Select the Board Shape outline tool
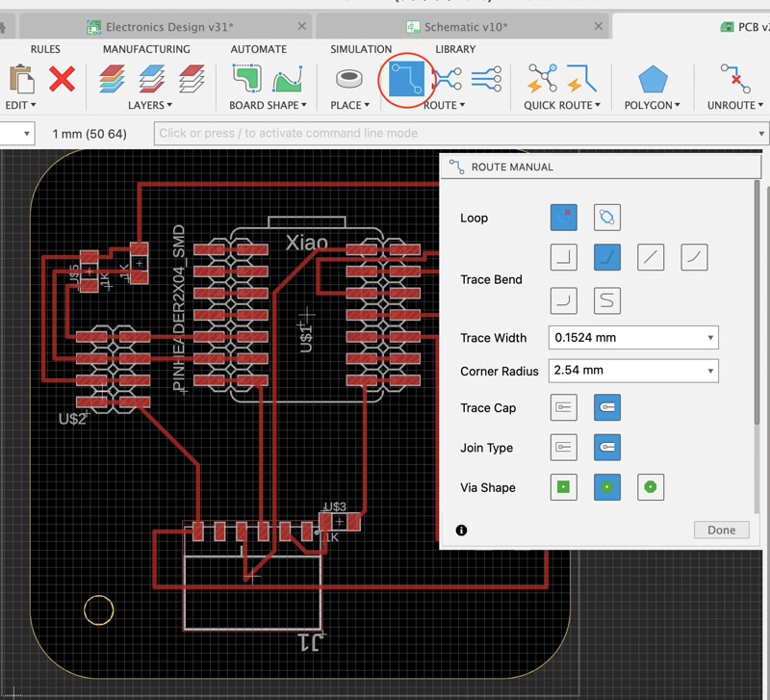The width and height of the screenshot is (770, 700). 246,78
